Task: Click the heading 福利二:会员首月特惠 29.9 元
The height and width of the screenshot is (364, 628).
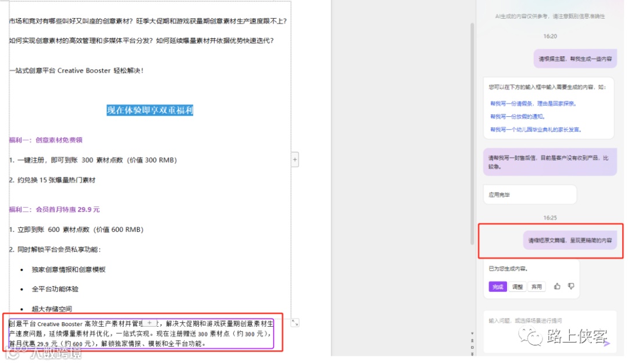Action: coord(55,209)
